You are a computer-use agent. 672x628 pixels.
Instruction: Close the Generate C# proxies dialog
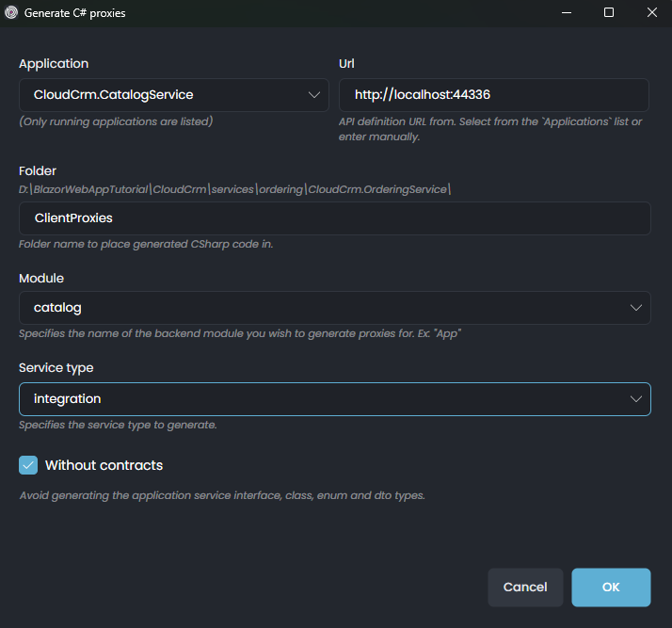(651, 13)
